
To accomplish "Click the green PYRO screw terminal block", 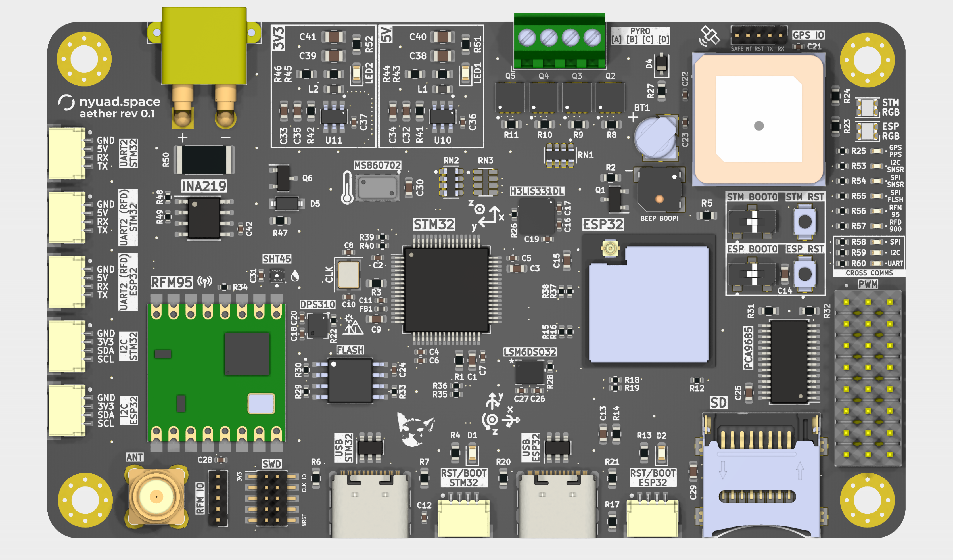I will tap(560, 41).
